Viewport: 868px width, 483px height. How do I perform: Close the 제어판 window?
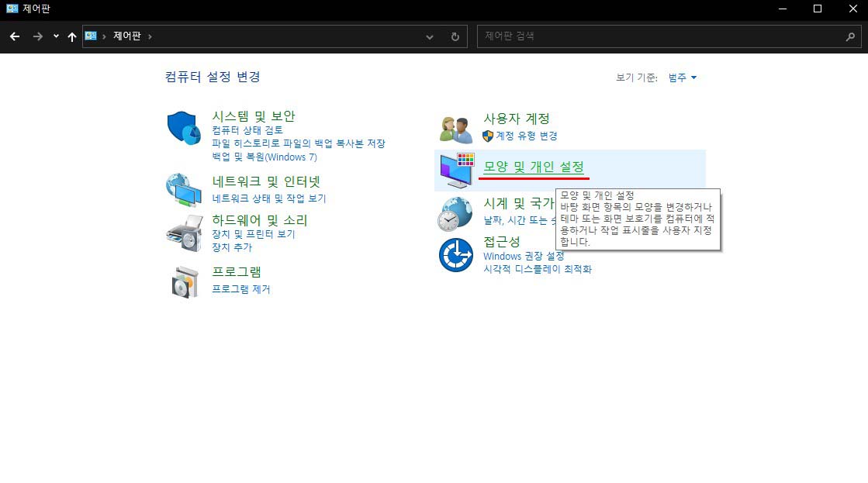[x=852, y=9]
